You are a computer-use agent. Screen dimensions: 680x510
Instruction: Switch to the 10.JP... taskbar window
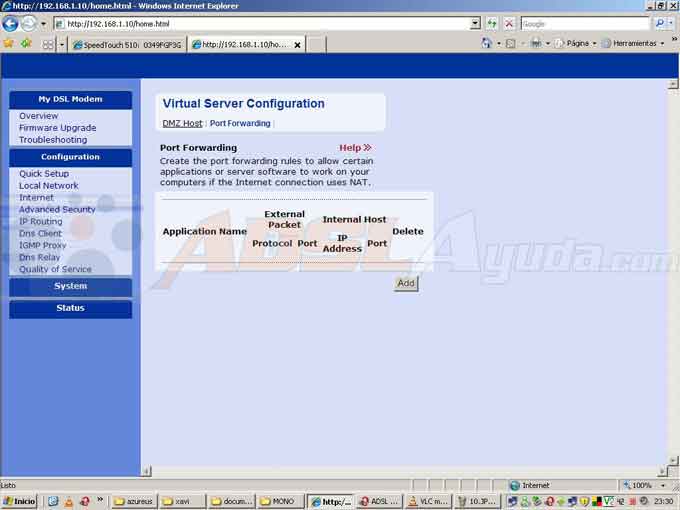tap(477, 502)
